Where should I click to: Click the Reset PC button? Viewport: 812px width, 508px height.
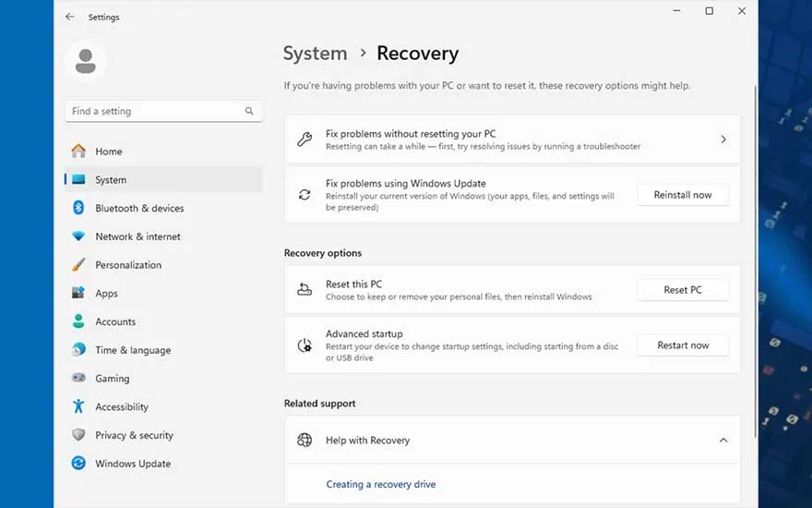coord(682,290)
